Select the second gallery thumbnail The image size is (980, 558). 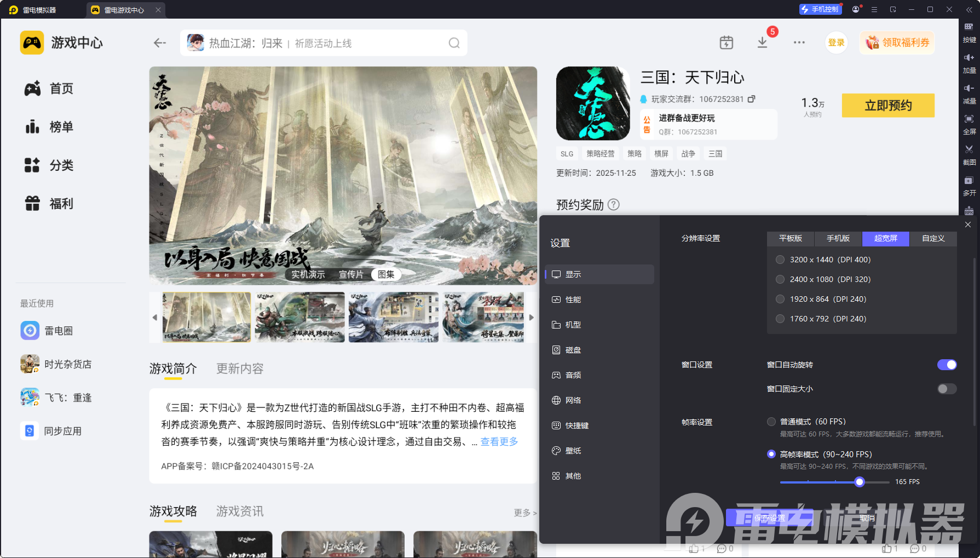pyautogui.click(x=300, y=317)
